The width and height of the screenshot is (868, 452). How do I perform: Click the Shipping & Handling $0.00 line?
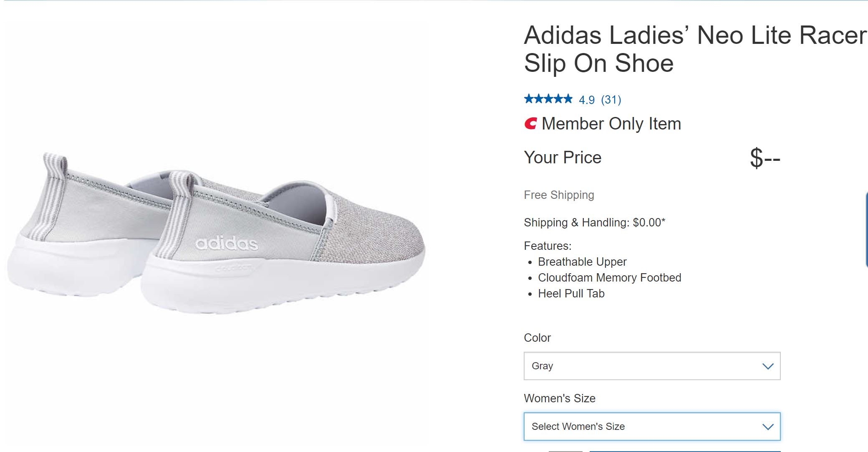594,223
